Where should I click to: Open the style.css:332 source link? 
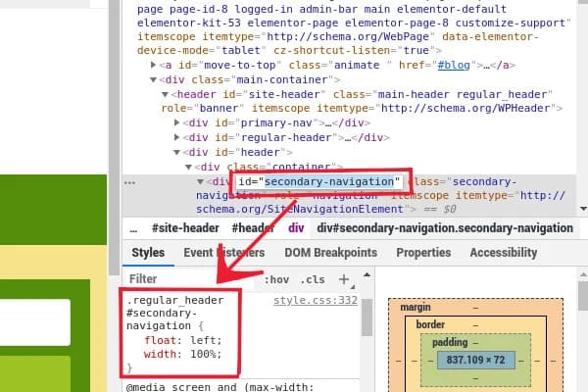pos(316,300)
